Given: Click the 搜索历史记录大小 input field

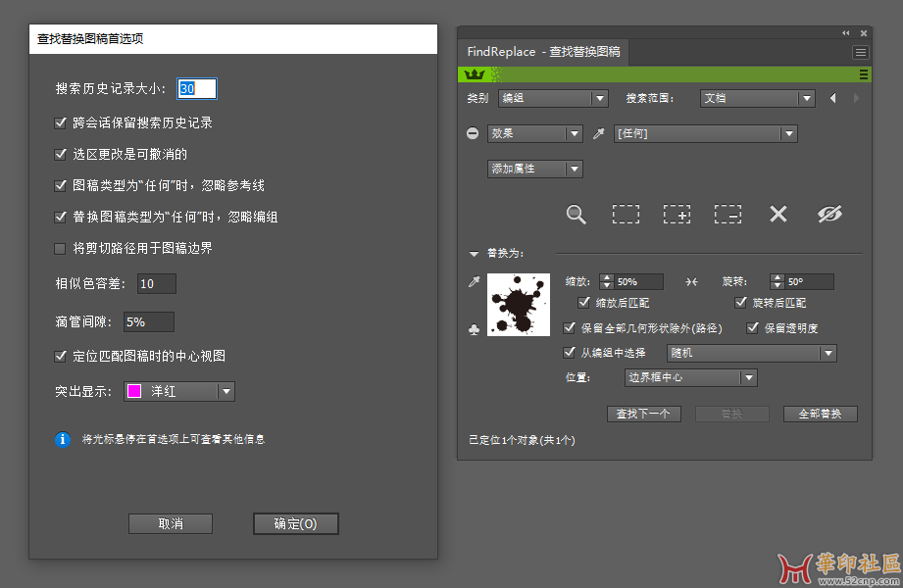Looking at the screenshot, I should coord(197,88).
